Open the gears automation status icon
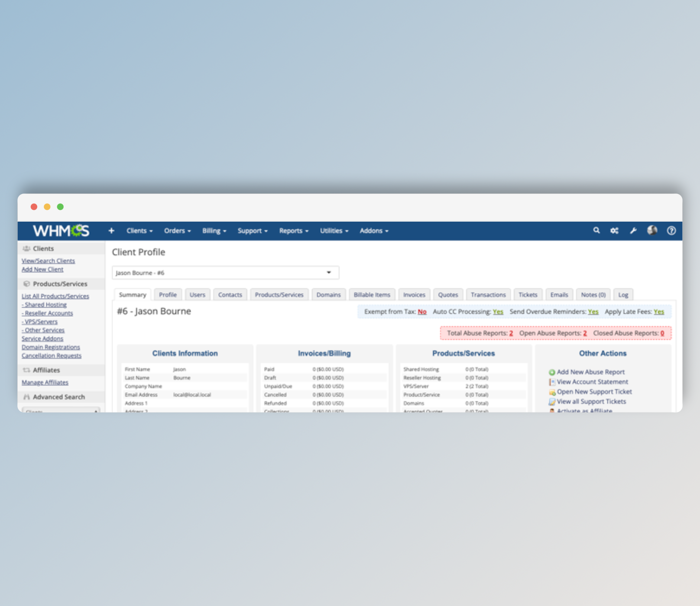The height and width of the screenshot is (606, 700). pyautogui.click(x=614, y=231)
